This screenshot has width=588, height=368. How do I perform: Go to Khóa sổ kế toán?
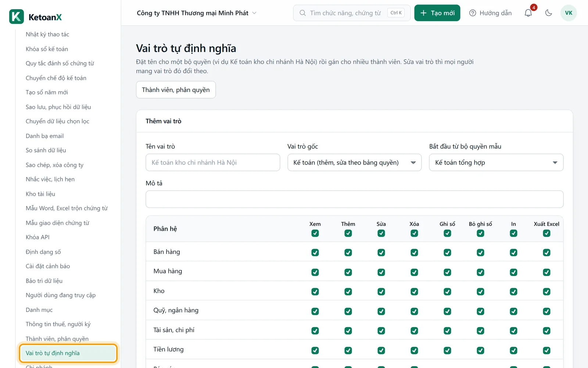(x=47, y=49)
